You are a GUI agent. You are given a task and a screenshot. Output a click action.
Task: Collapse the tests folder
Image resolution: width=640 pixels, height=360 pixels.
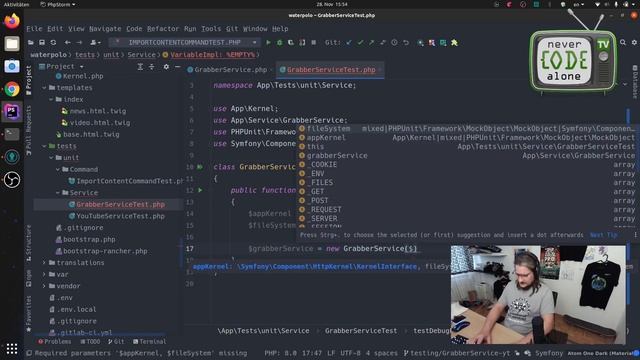[44, 146]
